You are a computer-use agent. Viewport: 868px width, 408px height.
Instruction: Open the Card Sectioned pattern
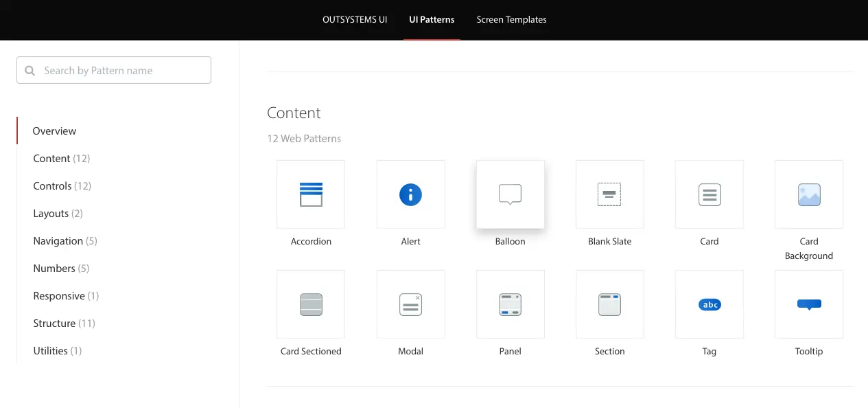coord(311,304)
